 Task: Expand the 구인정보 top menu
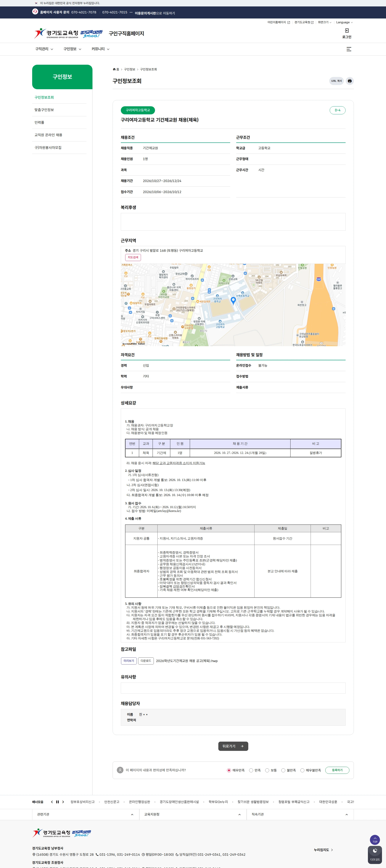tap(73, 49)
